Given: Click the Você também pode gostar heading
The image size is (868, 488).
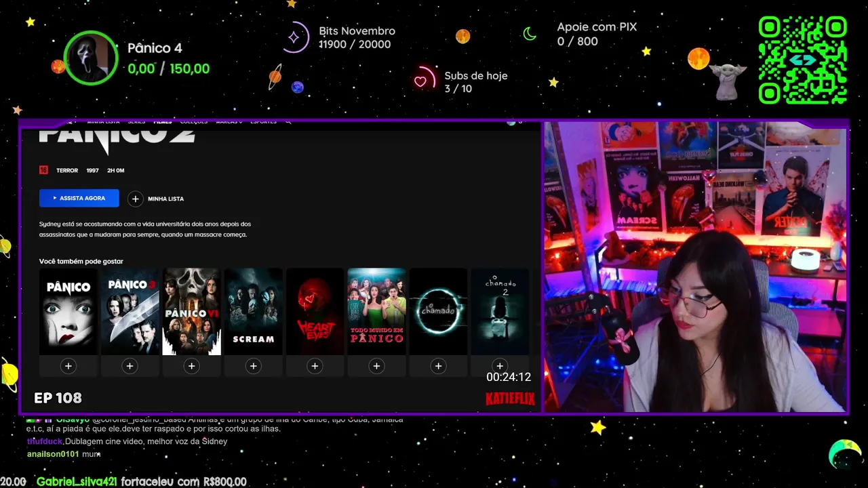Looking at the screenshot, I should [81, 261].
